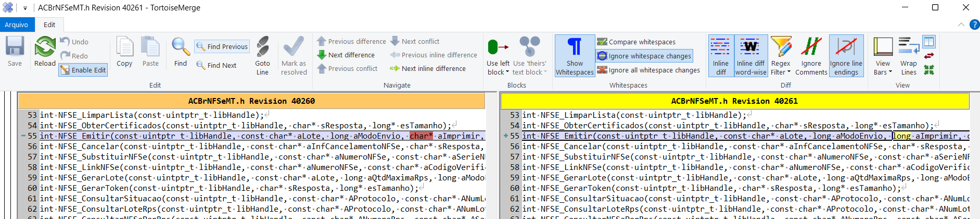
Task: Click the Redo arrow button
Action: [74, 56]
